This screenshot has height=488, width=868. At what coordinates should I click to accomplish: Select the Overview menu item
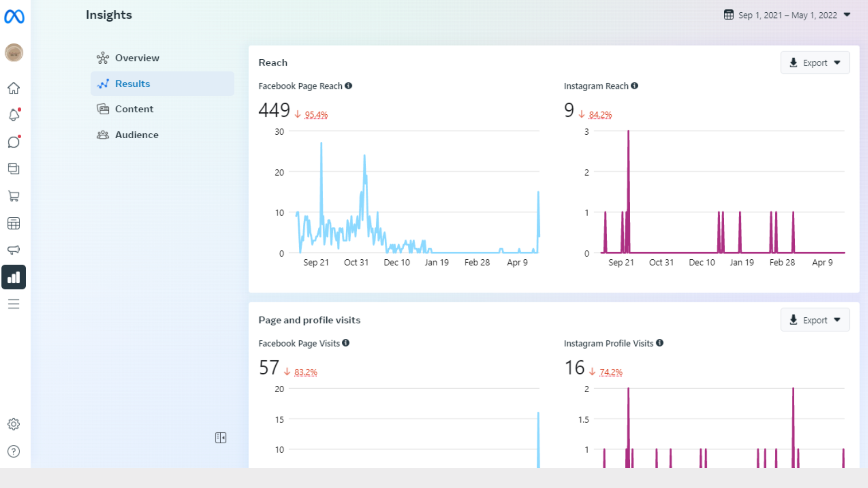tap(137, 58)
